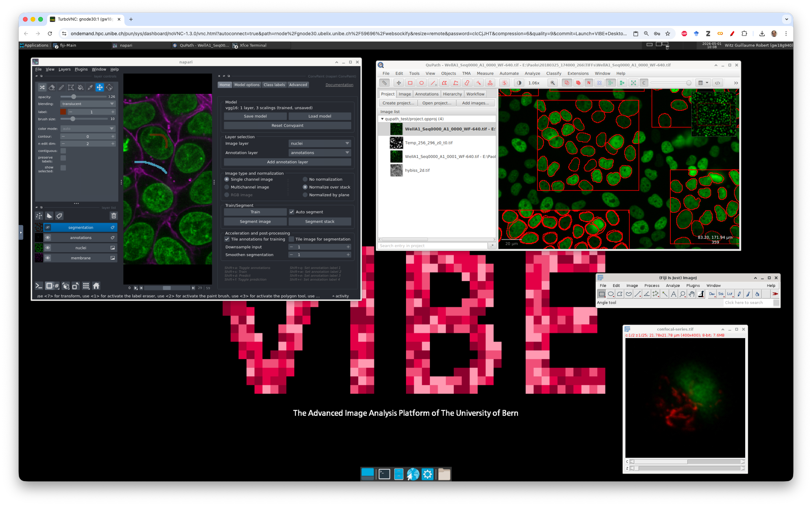Select Fiji hand scrolling tool

point(692,294)
